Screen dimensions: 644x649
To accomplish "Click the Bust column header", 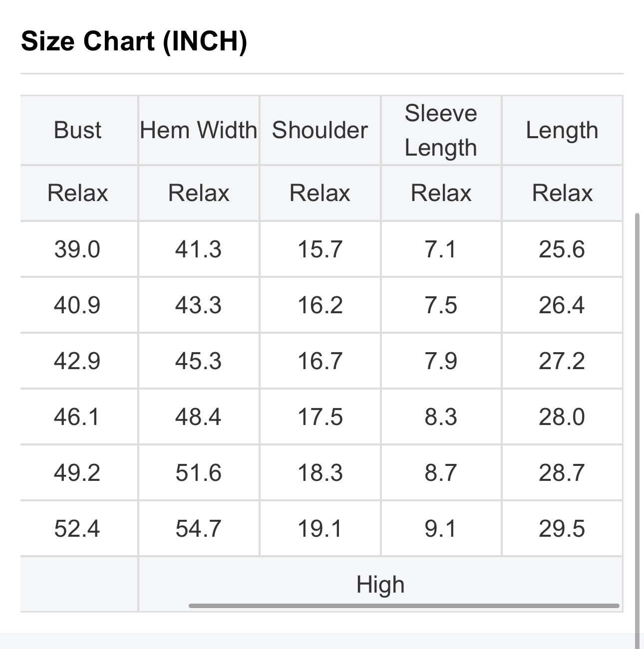I will [78, 130].
